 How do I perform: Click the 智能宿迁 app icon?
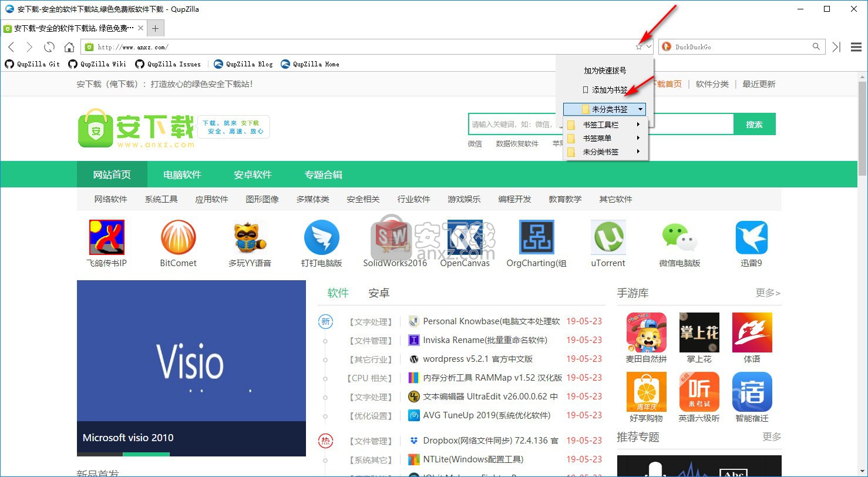752,392
